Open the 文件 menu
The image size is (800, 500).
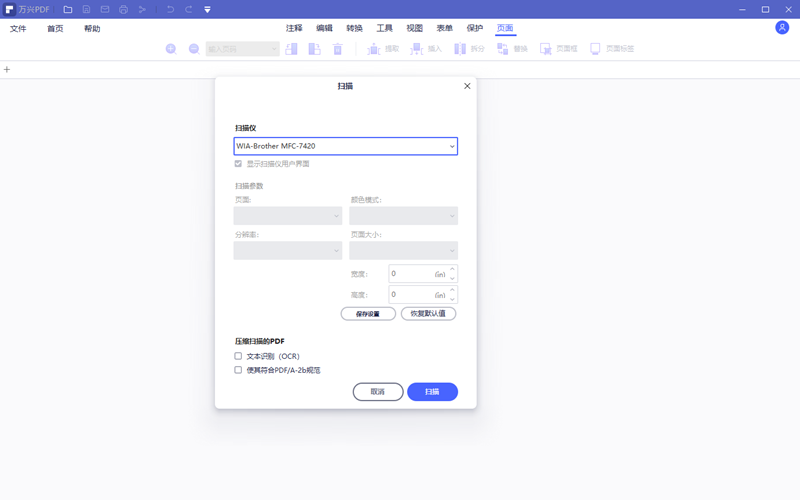(18, 29)
